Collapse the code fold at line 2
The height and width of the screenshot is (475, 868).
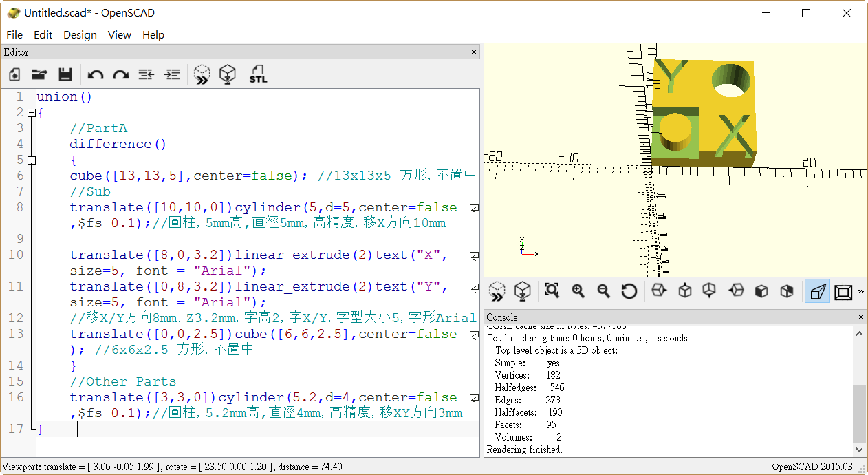[30, 112]
